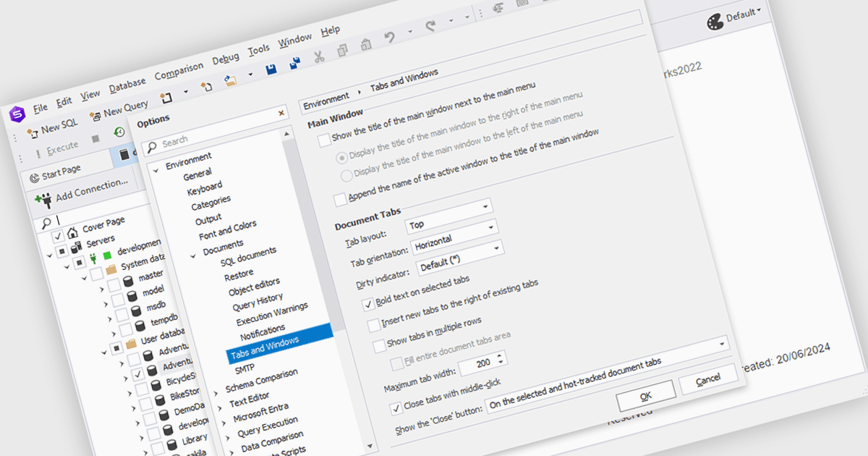Click the Paste icon in the toolbar
Viewport: 868px width, 456px height.
click(x=366, y=45)
